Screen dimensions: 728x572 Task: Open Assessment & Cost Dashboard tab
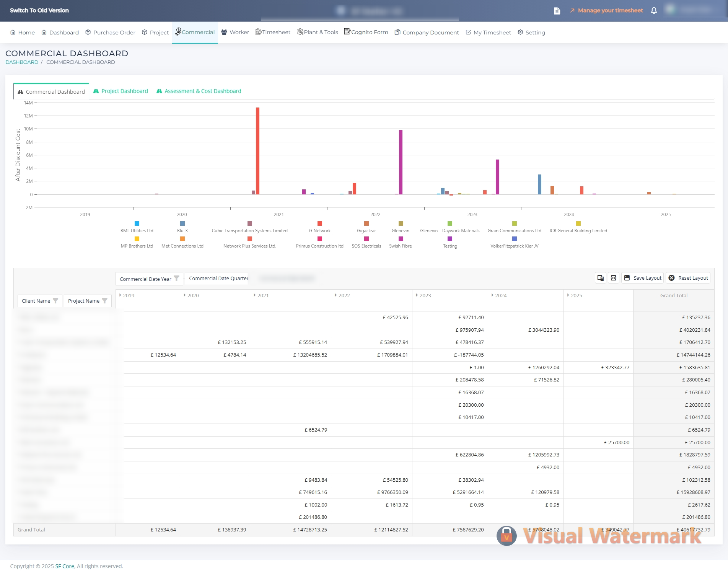point(199,91)
